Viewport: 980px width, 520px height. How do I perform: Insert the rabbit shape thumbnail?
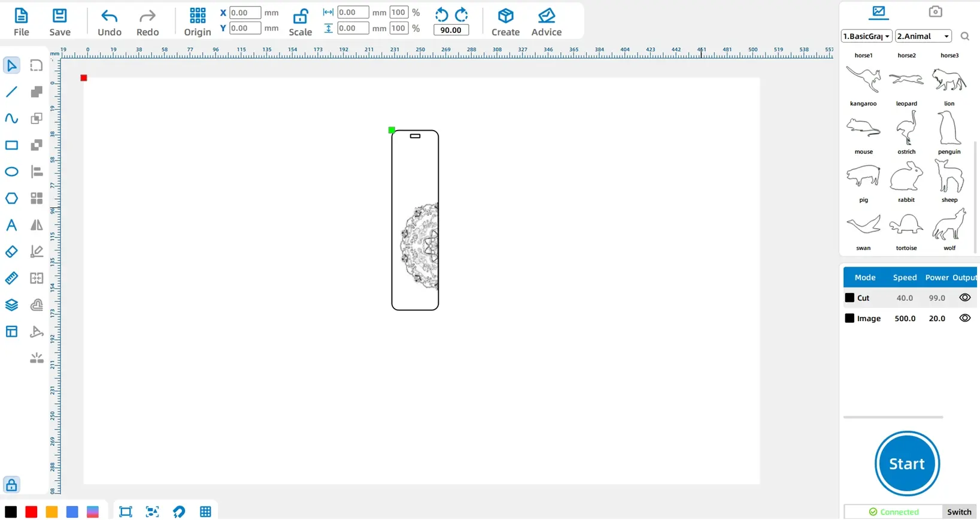[x=906, y=177]
